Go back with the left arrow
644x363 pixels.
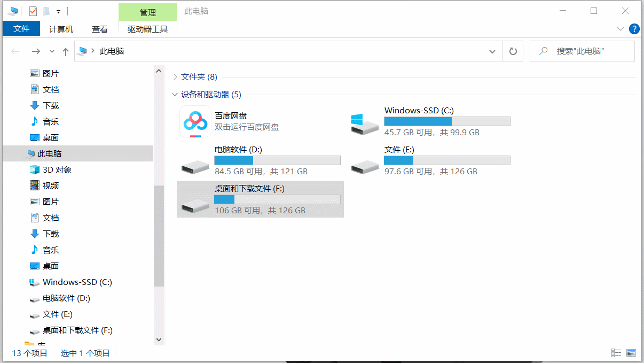coord(16,51)
